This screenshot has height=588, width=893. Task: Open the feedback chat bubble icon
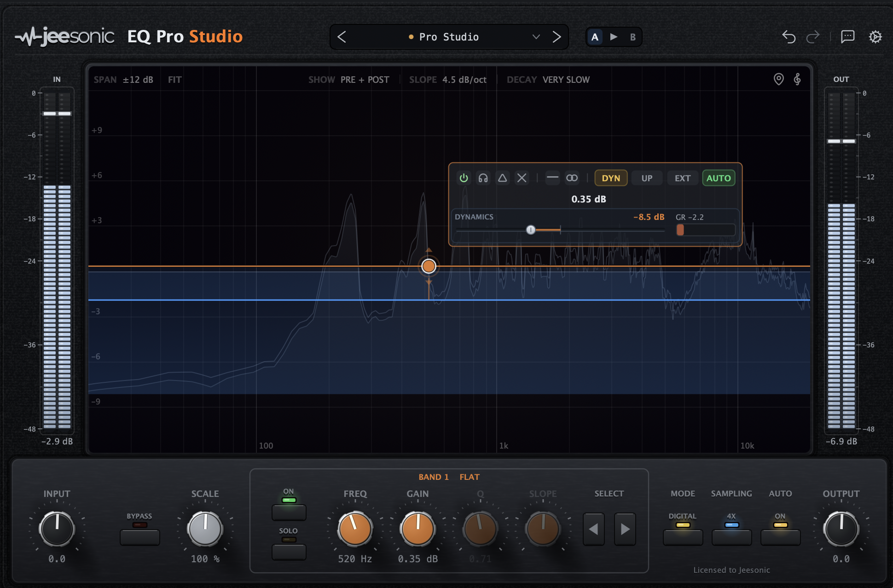tap(847, 37)
